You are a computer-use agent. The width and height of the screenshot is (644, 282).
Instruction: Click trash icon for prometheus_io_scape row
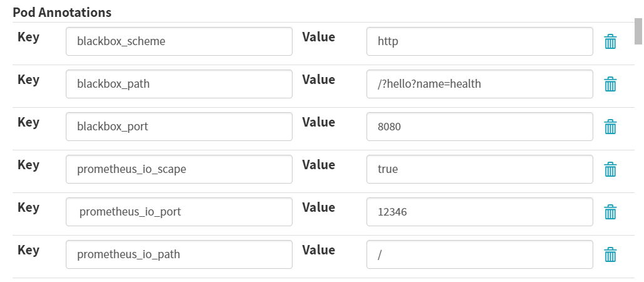click(x=610, y=169)
